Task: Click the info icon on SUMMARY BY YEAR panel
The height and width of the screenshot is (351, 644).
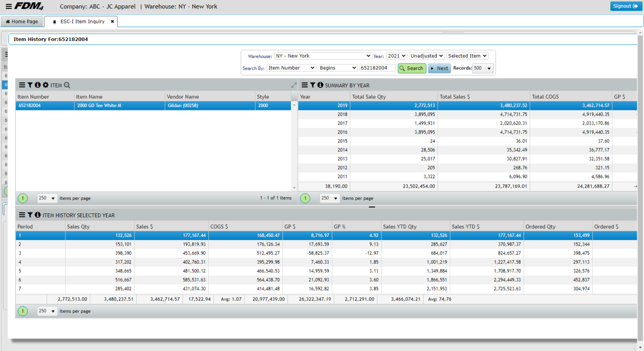Action: (320, 84)
